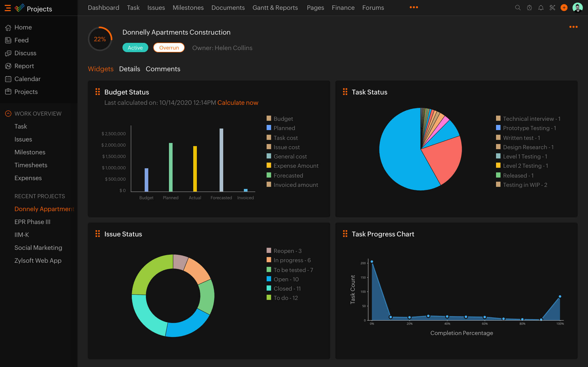This screenshot has width=588, height=367.
Task: Click the Budget Status widget icon
Action: coord(97,92)
